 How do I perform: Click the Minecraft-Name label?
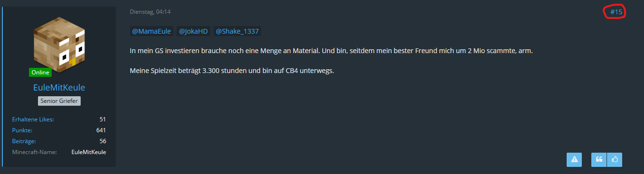[x=35, y=152]
